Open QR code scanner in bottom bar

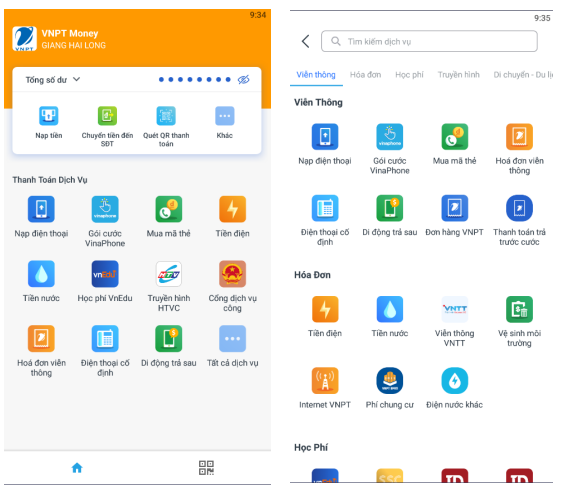coord(206,467)
